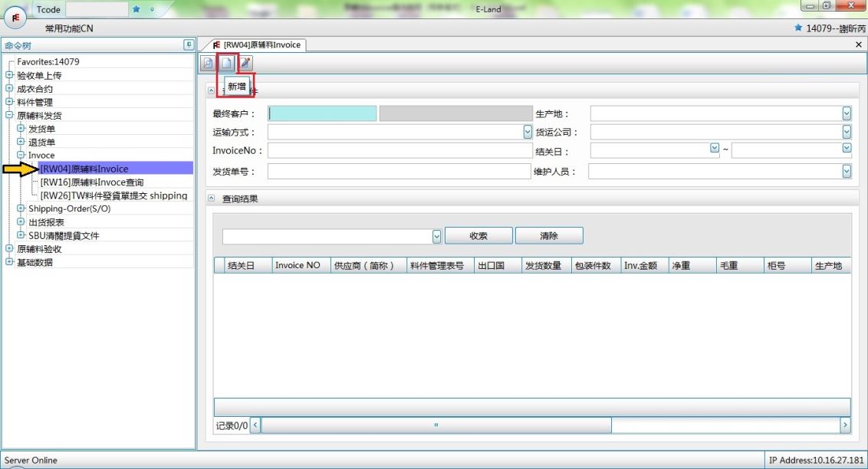The image size is (868, 469).
Task: Click the blue star favorites icon
Action: coord(136,9)
